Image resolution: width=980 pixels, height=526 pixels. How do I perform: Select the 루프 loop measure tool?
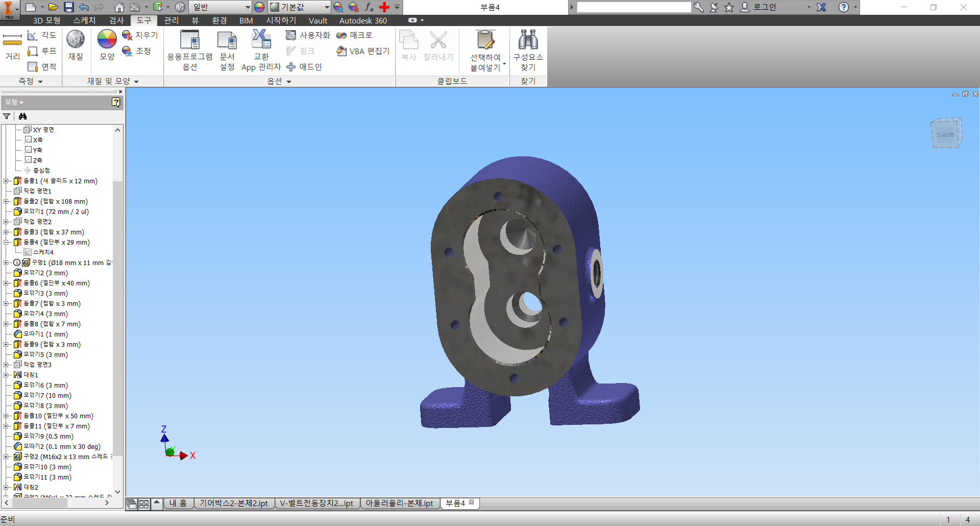pyautogui.click(x=42, y=51)
